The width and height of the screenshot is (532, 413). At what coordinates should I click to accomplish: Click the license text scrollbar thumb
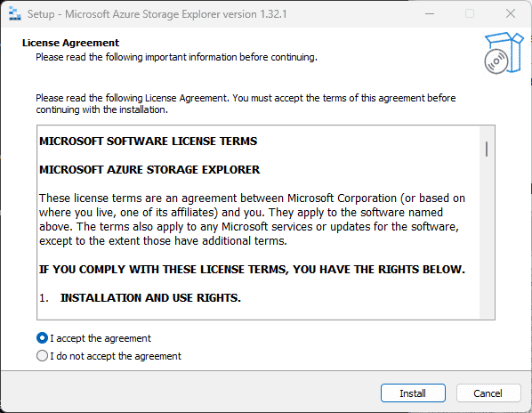click(x=487, y=149)
